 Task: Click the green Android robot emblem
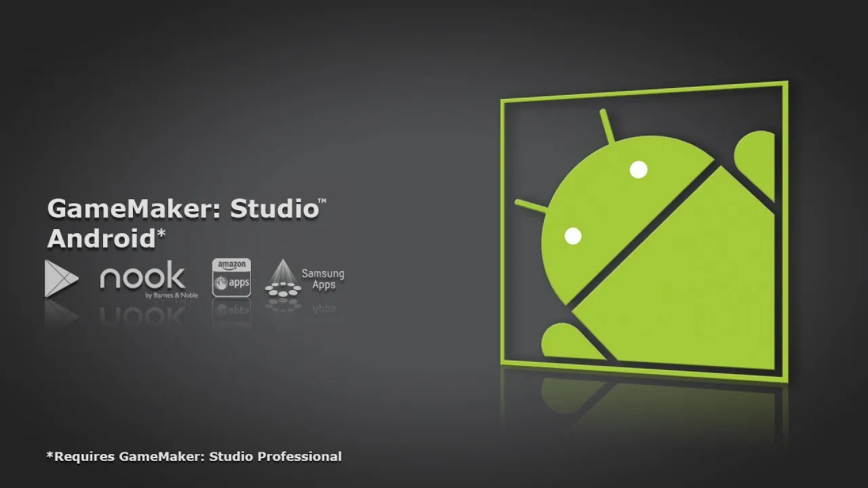[644, 232]
